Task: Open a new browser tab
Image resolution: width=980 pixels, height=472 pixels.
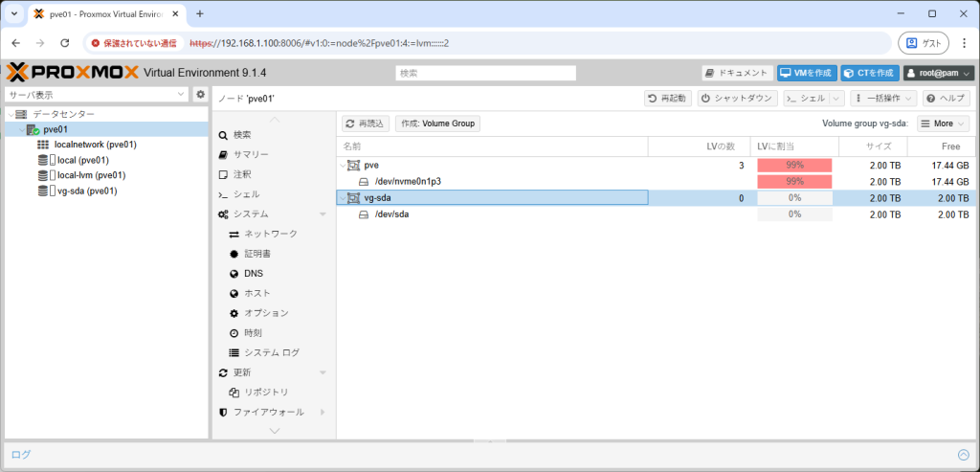Action: coord(200,13)
